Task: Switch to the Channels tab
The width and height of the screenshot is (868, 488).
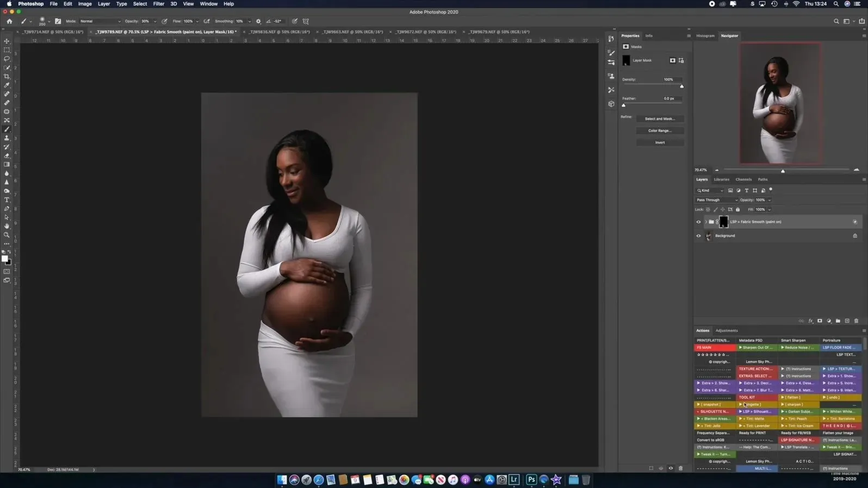Action: [743, 179]
